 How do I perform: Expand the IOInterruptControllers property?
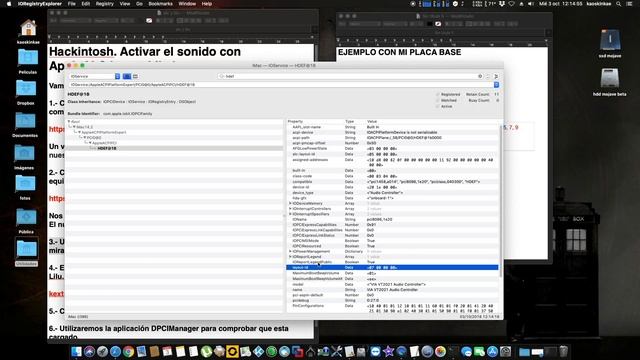(x=290, y=209)
